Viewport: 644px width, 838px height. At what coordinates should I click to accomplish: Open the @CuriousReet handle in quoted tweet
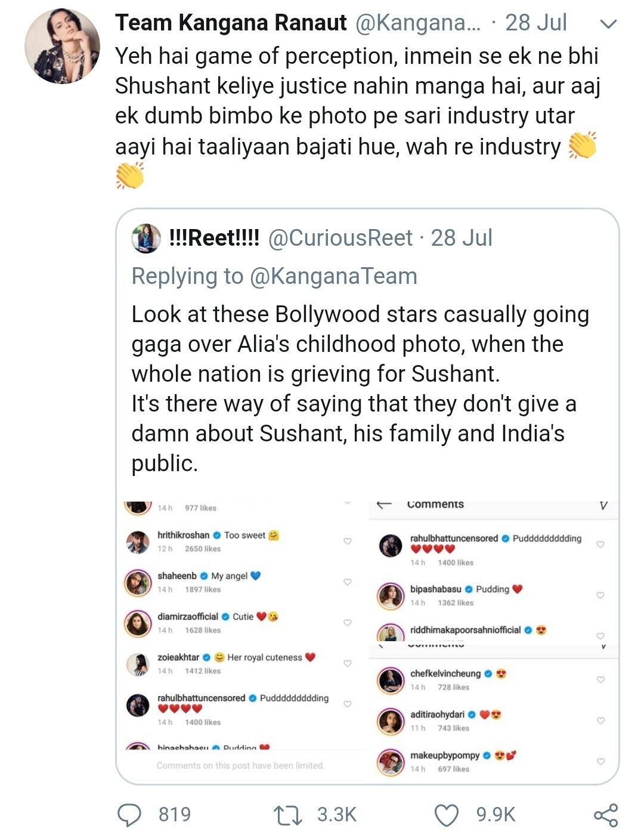click(x=340, y=238)
